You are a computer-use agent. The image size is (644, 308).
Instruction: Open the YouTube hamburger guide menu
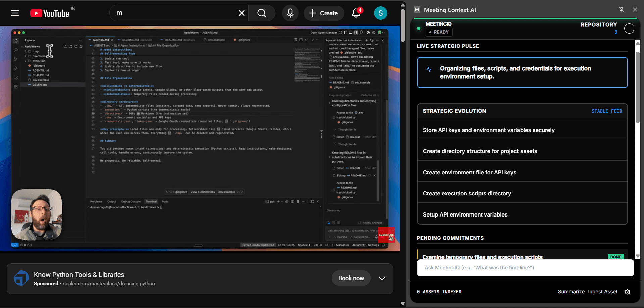(15, 13)
